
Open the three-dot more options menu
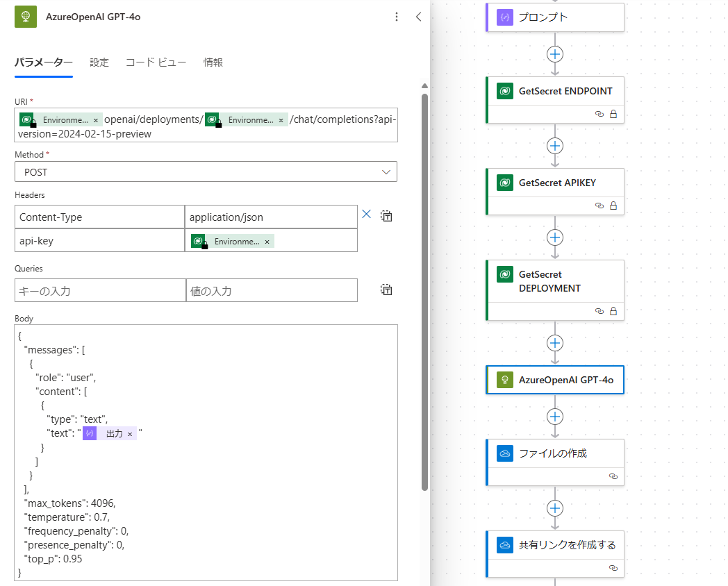coord(396,17)
